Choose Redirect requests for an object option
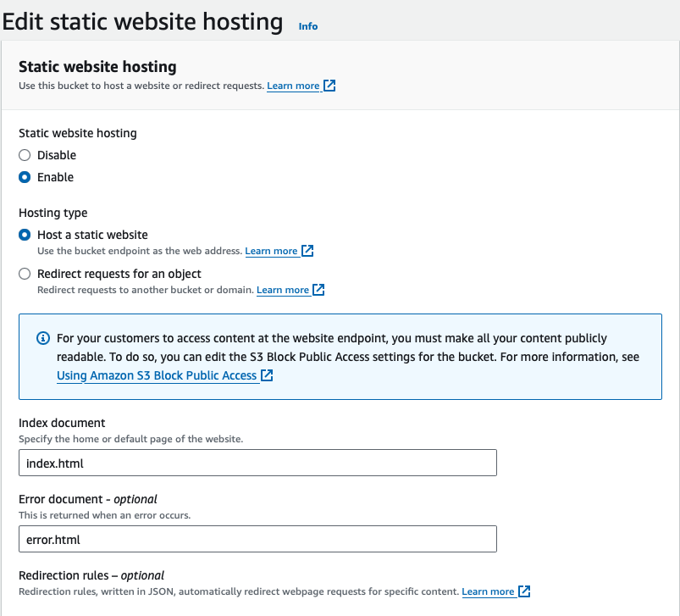Viewport: 680px width, 616px height. point(25,274)
